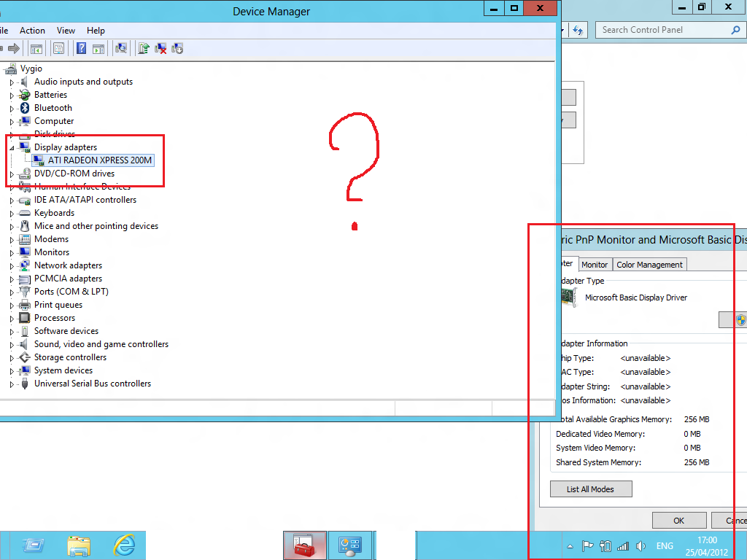Image resolution: width=747 pixels, height=560 pixels.
Task: Click the Uninstall device toolbar icon
Action: click(160, 48)
